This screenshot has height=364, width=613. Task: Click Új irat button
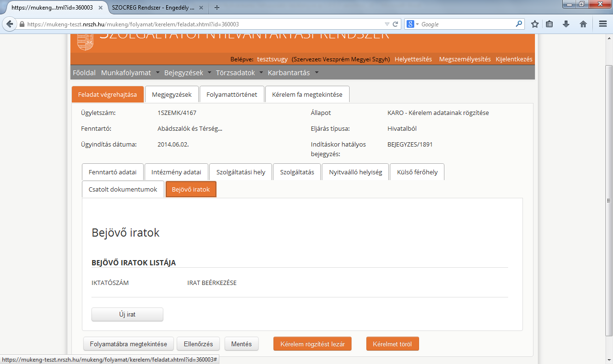[127, 314]
